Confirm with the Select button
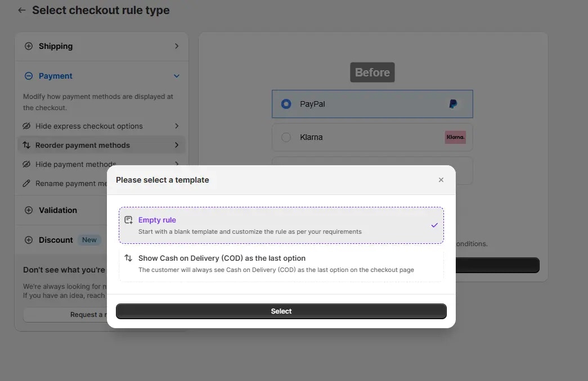Screen dimensions: 588x381 pyautogui.click(x=281, y=311)
